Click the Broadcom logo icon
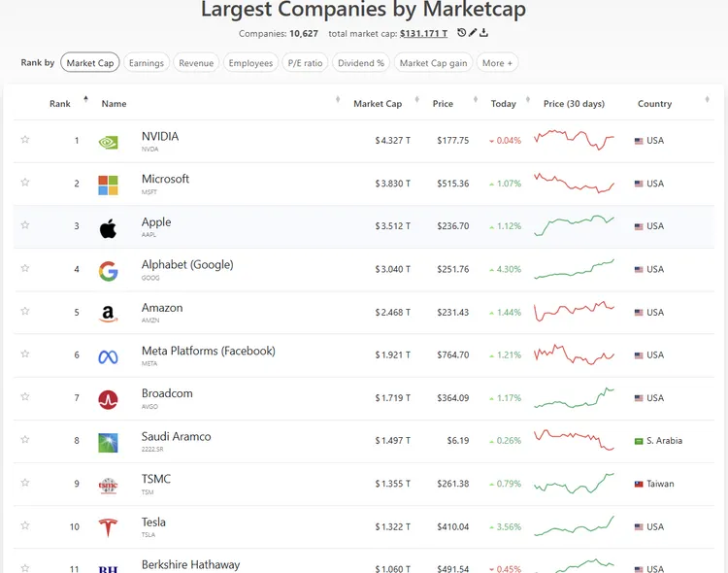 [108, 400]
